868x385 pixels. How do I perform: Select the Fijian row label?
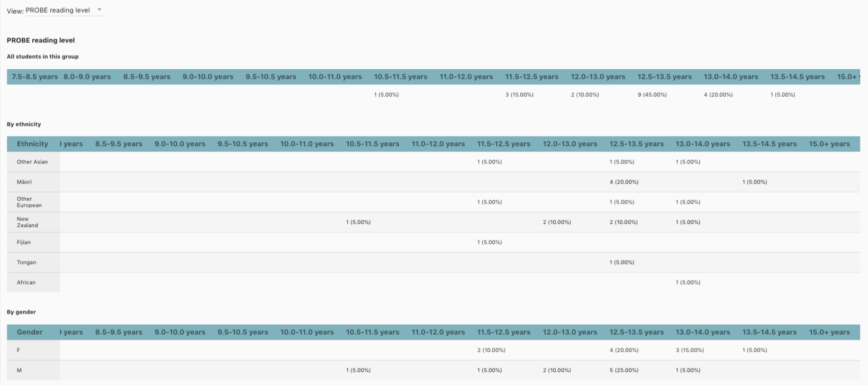(x=24, y=242)
